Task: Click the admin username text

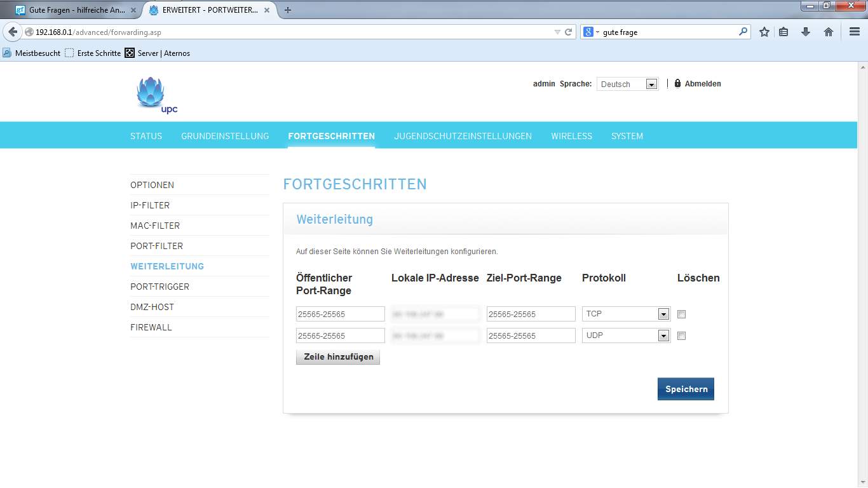Action: click(x=544, y=83)
